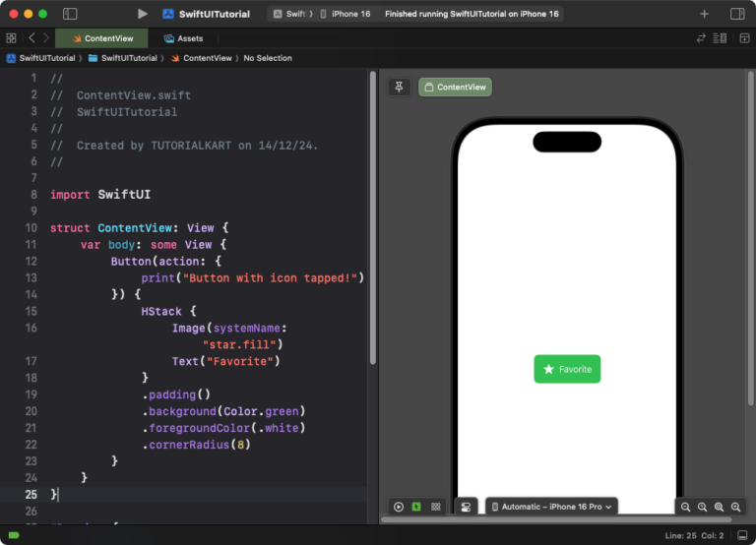Click struct ContentView declaration line
Viewport: 756px width, 545px height.
pos(140,228)
